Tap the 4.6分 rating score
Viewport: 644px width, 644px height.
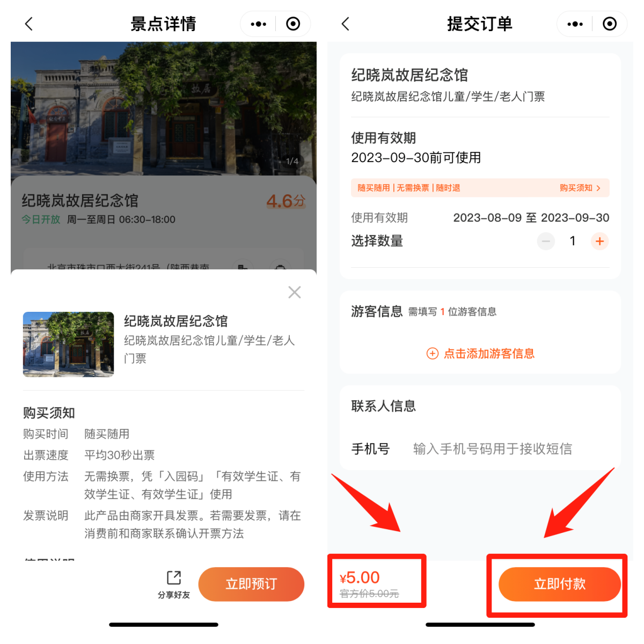click(286, 201)
